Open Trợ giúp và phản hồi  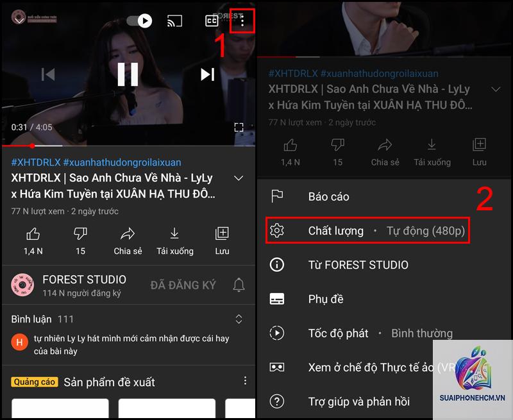point(384,401)
